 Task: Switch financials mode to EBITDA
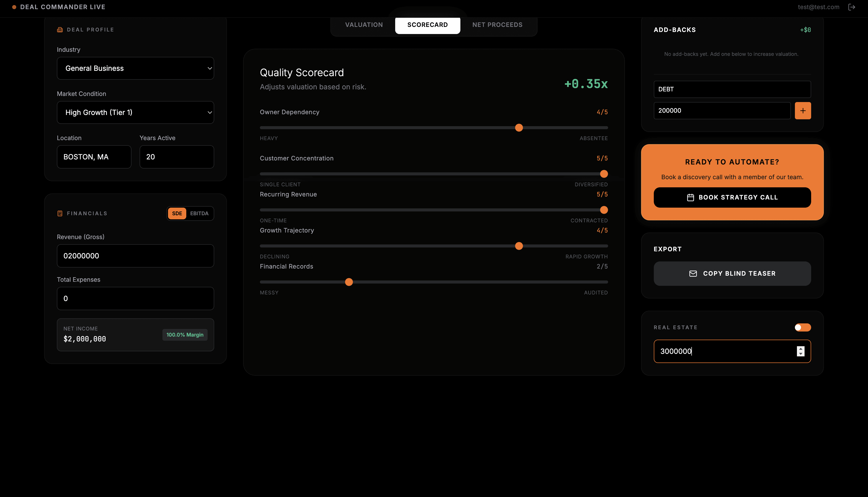coord(199,213)
